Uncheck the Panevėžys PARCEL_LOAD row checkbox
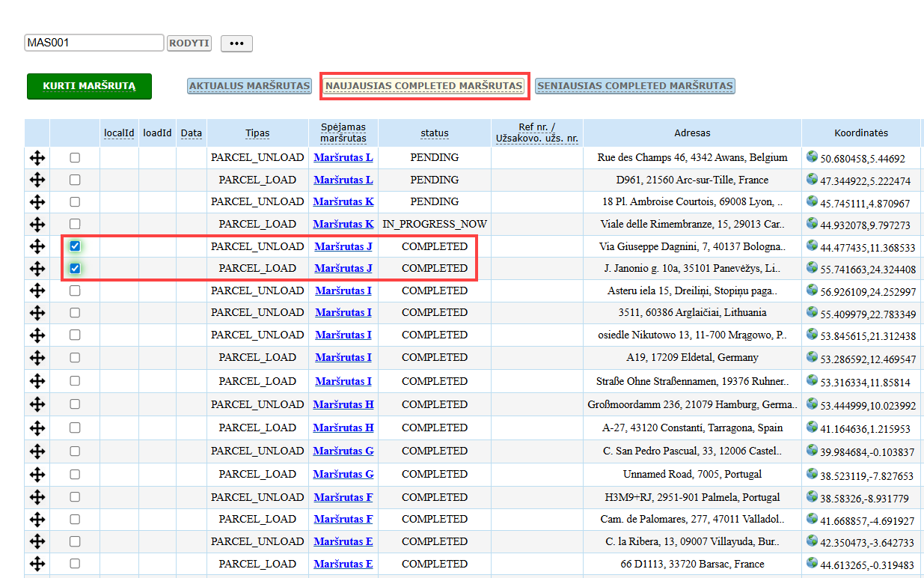The image size is (924, 578). pos(75,268)
